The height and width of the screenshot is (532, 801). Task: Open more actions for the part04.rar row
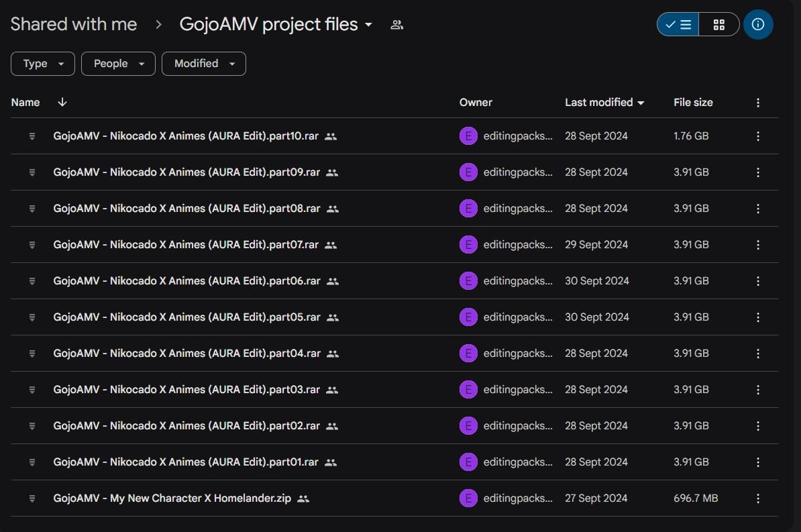[x=758, y=354]
